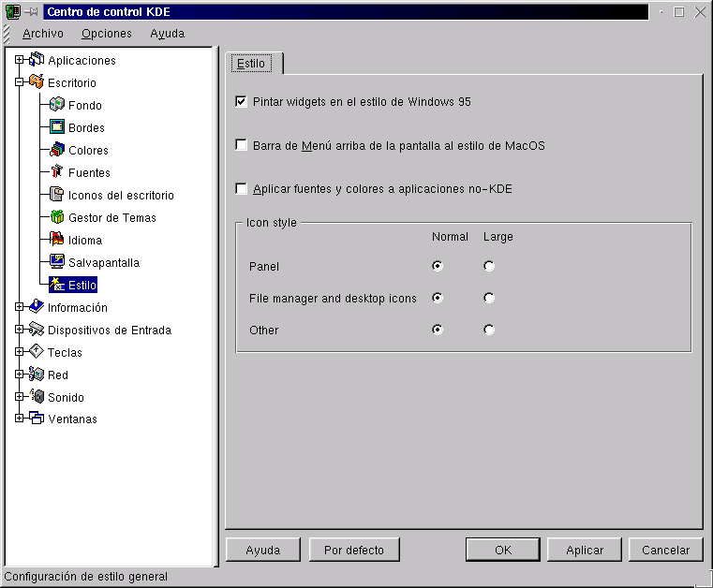Viewport: 713px width, 588px height.
Task: Select the Idioma flag icon
Action: point(57,240)
